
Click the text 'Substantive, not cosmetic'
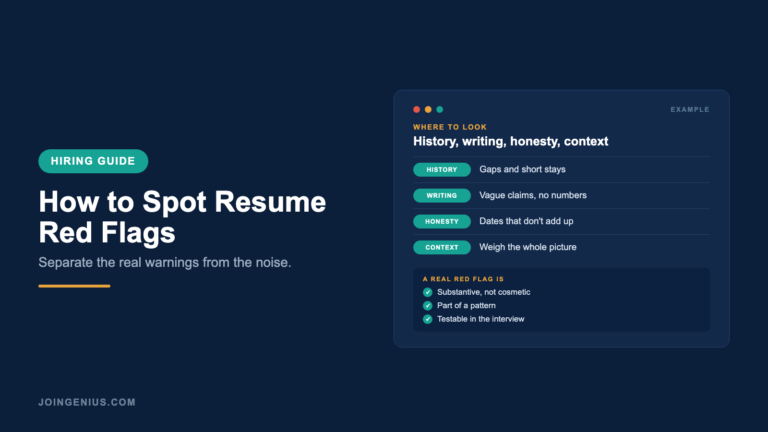(483, 292)
